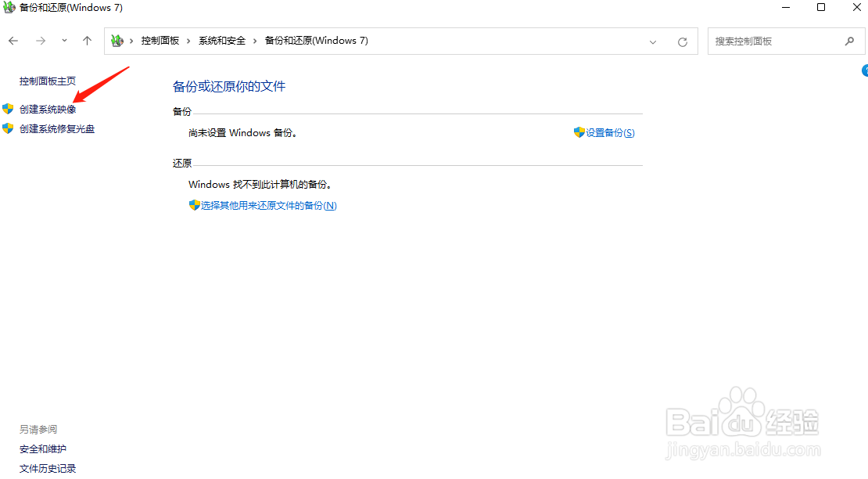The image size is (868, 479).
Task: Click the 备份或还原你的文件 heading
Action: (x=229, y=86)
